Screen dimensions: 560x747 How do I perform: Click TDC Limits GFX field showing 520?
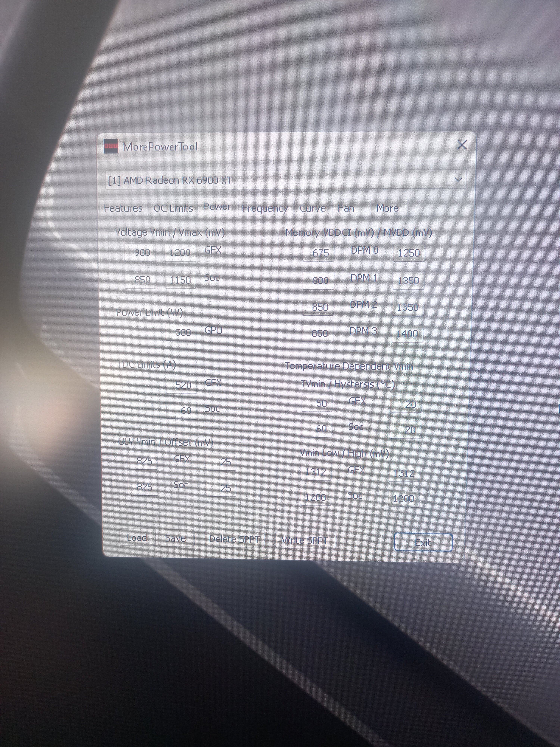pyautogui.click(x=181, y=385)
